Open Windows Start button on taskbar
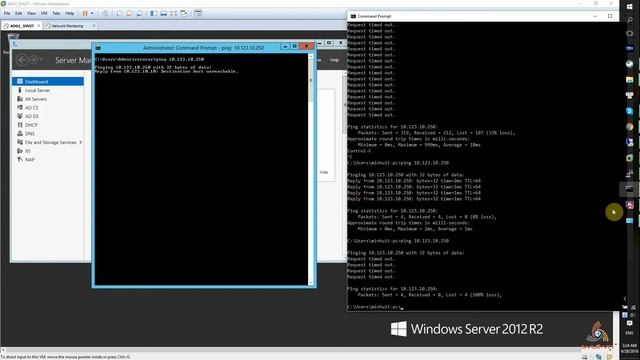Screen dimensions: 640x360 [629, 7]
